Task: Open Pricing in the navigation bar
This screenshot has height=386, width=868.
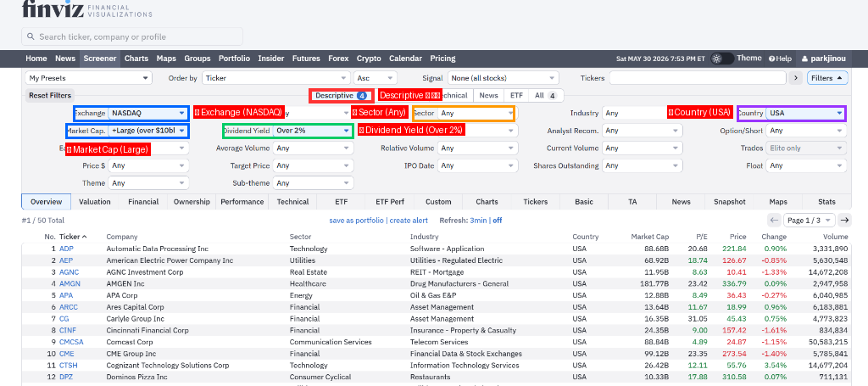Action: [x=442, y=59]
